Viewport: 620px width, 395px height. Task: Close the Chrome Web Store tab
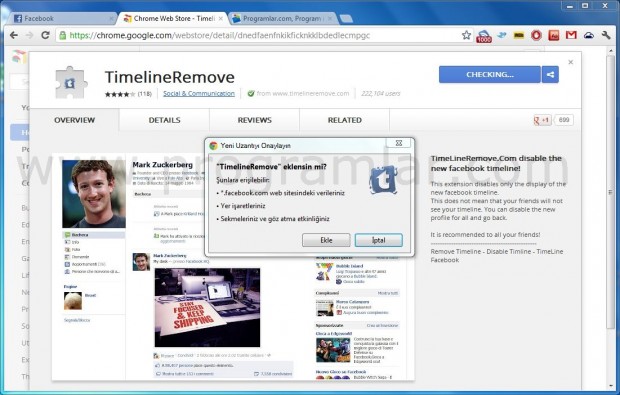[x=221, y=18]
